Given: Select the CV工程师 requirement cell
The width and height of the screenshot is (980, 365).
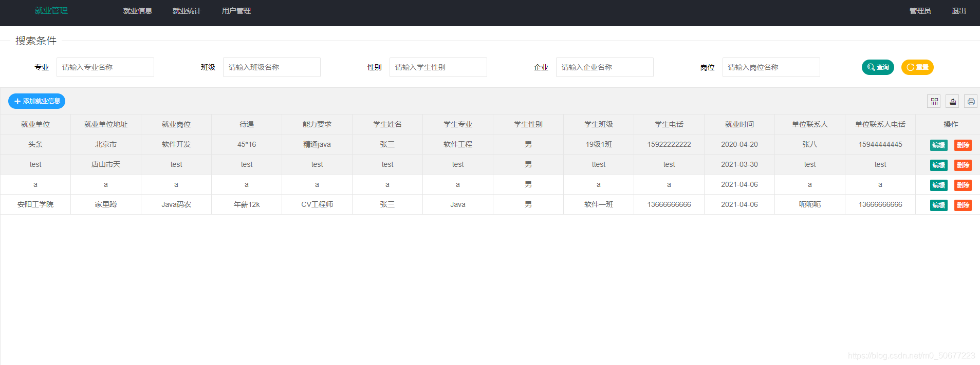Looking at the screenshot, I should [x=317, y=204].
